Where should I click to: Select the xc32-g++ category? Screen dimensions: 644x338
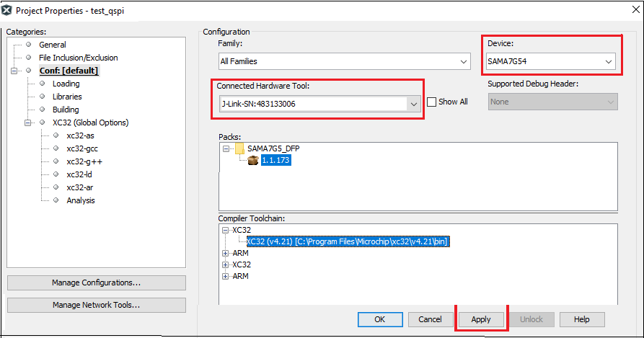click(84, 161)
